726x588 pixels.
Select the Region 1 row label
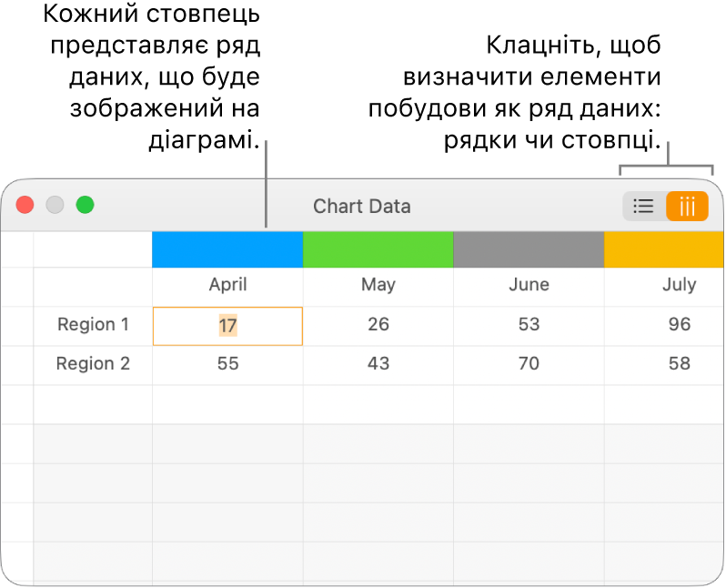coord(93,325)
